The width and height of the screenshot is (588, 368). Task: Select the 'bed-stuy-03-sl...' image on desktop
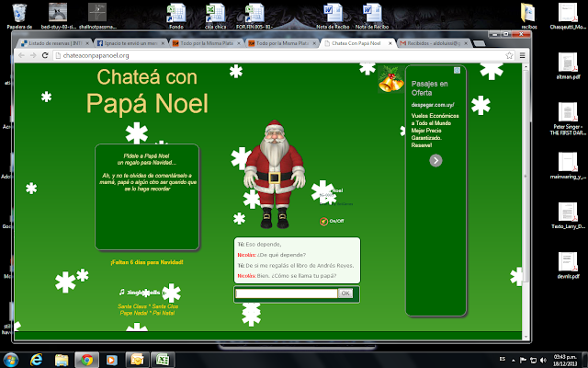(x=58, y=17)
